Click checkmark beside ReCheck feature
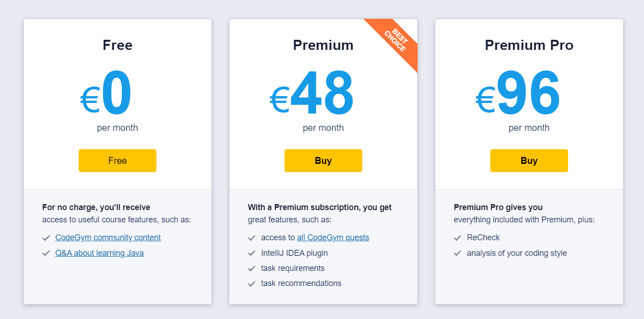 457,238
